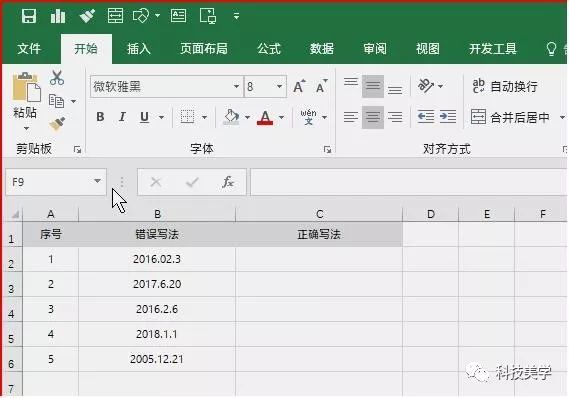The image size is (569, 398).
Task: Open the Borders dropdown arrow
Action: (204, 117)
